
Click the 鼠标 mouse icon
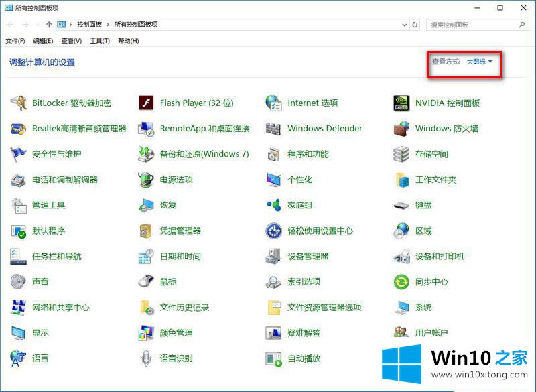[x=146, y=281]
